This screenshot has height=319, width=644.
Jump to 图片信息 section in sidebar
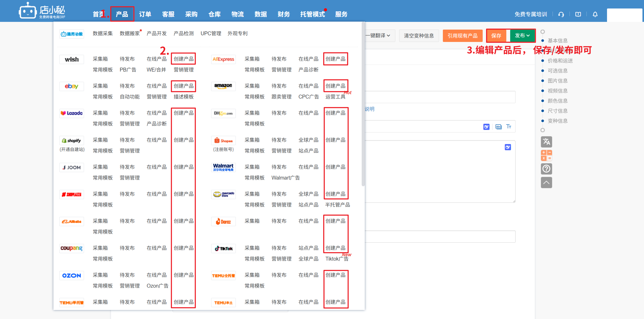pos(557,81)
